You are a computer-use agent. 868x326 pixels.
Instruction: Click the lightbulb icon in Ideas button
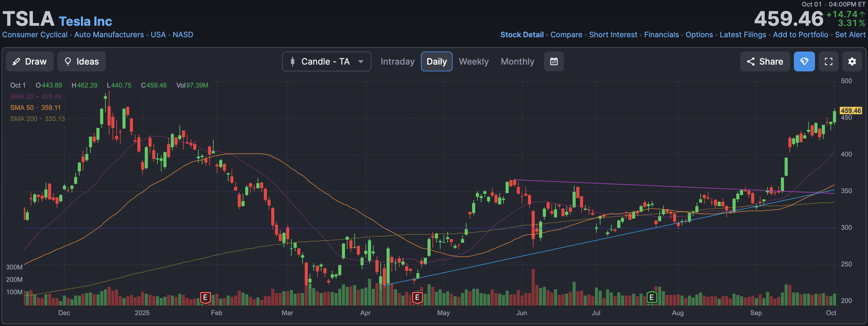point(68,61)
